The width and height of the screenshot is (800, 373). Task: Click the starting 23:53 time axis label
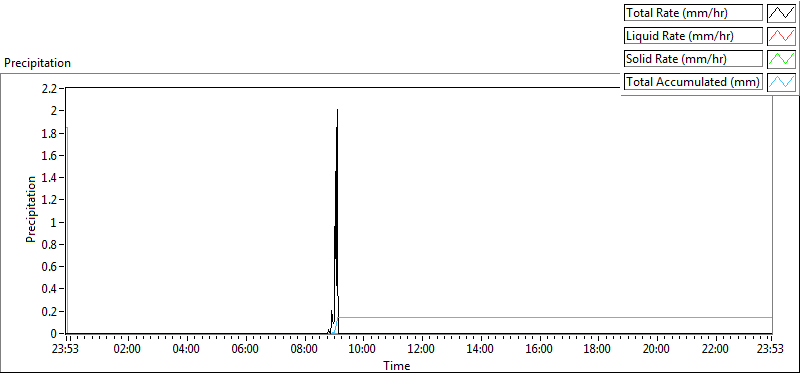[66, 350]
